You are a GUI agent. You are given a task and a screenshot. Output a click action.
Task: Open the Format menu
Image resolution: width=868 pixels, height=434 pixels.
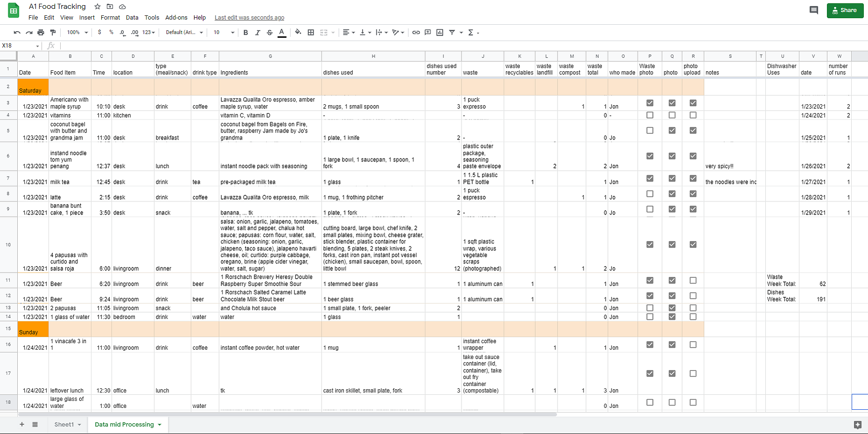tap(110, 18)
